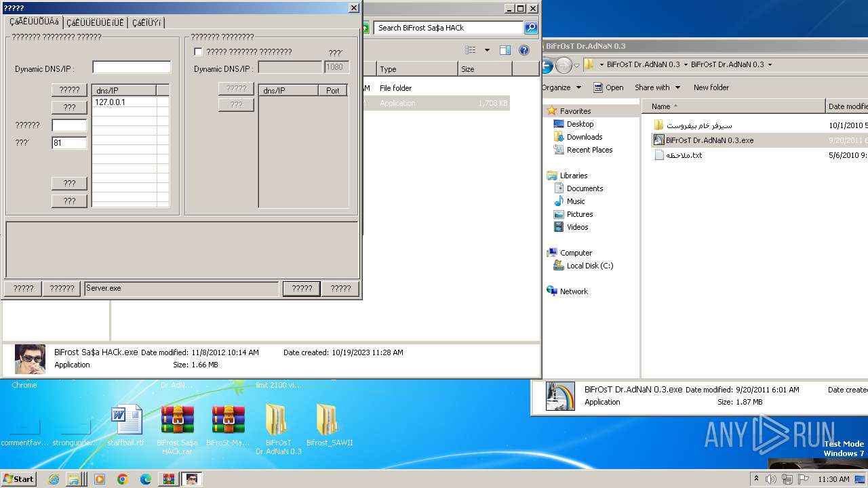
Task: Open Videos library in sidebar
Action: pos(577,227)
